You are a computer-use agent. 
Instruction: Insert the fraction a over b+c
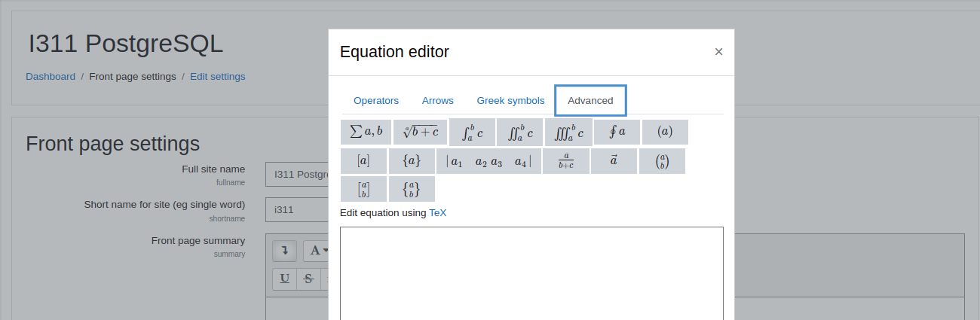point(566,161)
